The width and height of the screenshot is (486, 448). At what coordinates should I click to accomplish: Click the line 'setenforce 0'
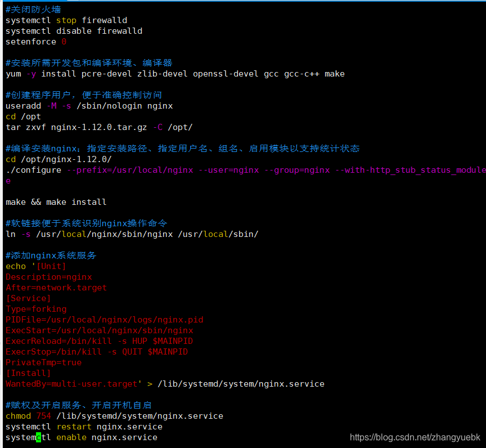click(x=36, y=42)
